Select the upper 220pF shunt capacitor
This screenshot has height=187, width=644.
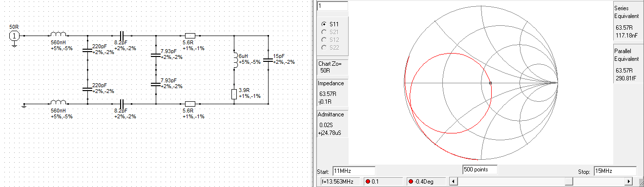point(87,50)
